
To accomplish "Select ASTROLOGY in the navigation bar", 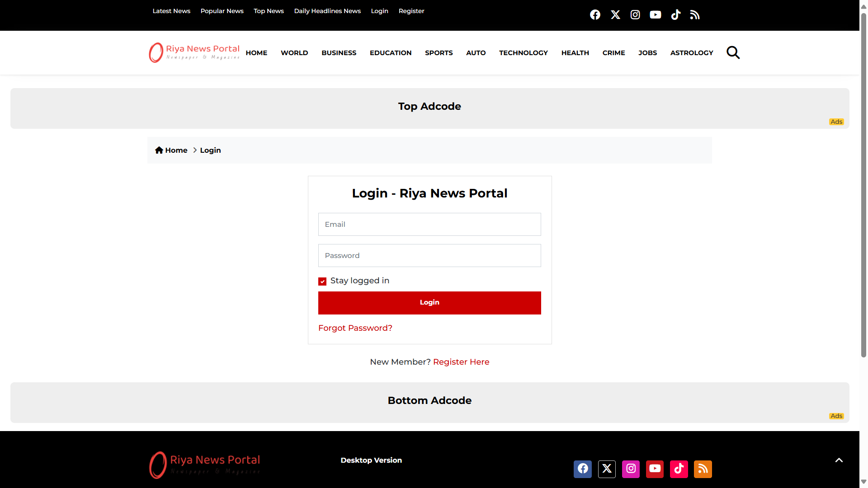I will tap(691, 53).
